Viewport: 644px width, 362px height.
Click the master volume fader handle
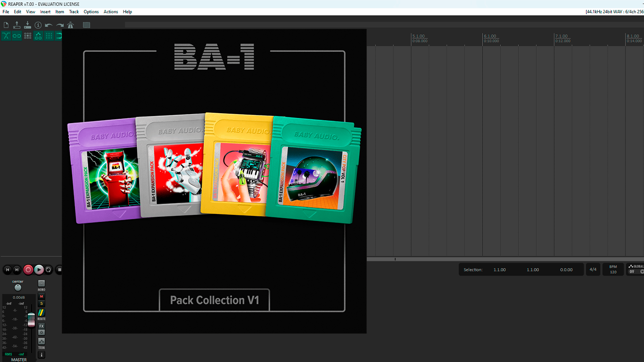click(x=31, y=319)
